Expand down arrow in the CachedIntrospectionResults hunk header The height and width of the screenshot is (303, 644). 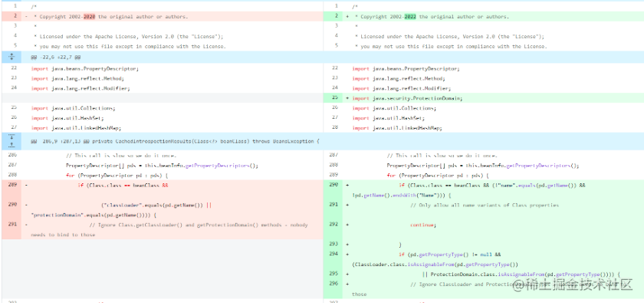pyautogui.click(x=11, y=137)
